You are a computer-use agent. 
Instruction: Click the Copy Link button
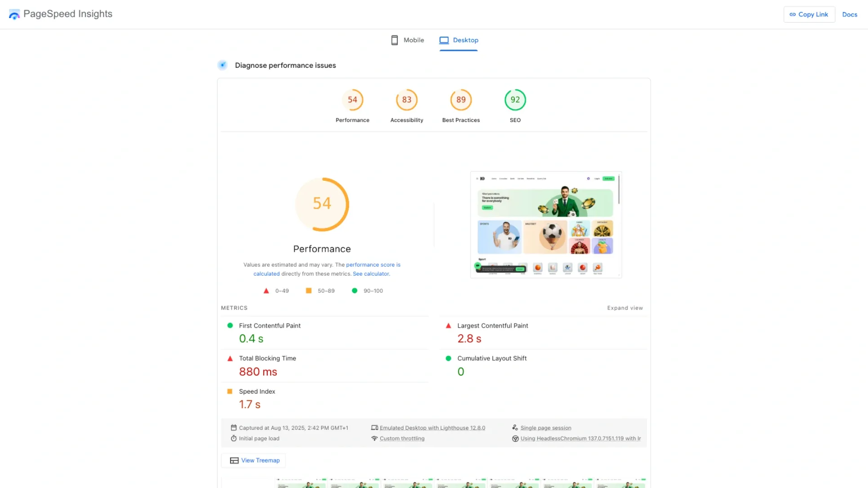pos(809,14)
